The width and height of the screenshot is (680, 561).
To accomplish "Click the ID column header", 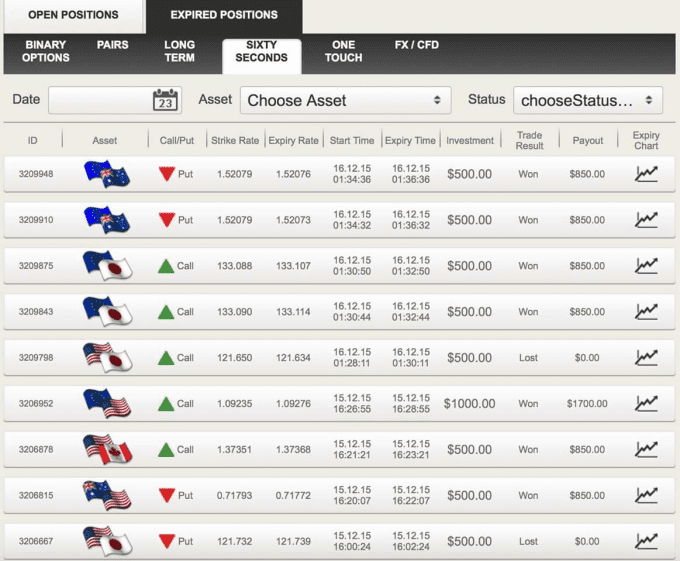I will (33, 140).
